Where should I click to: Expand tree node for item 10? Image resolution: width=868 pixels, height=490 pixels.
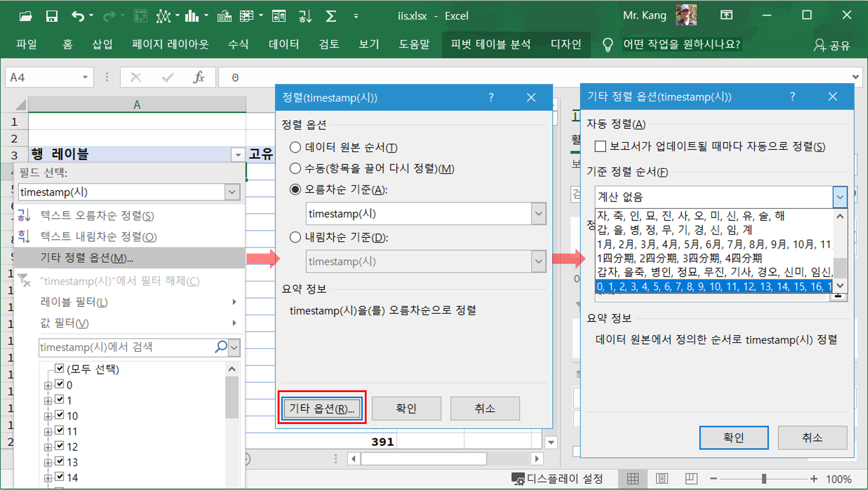[x=48, y=416]
